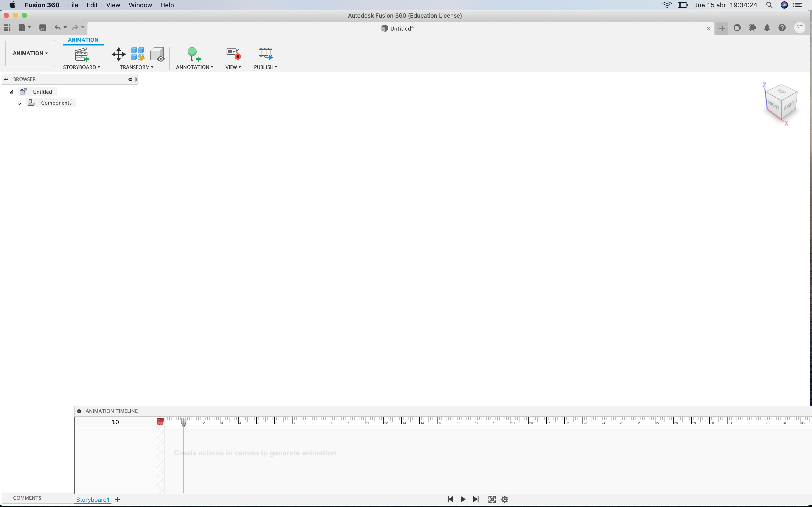Collapse the Browser panel
This screenshot has width=812, height=507.
(6, 79)
